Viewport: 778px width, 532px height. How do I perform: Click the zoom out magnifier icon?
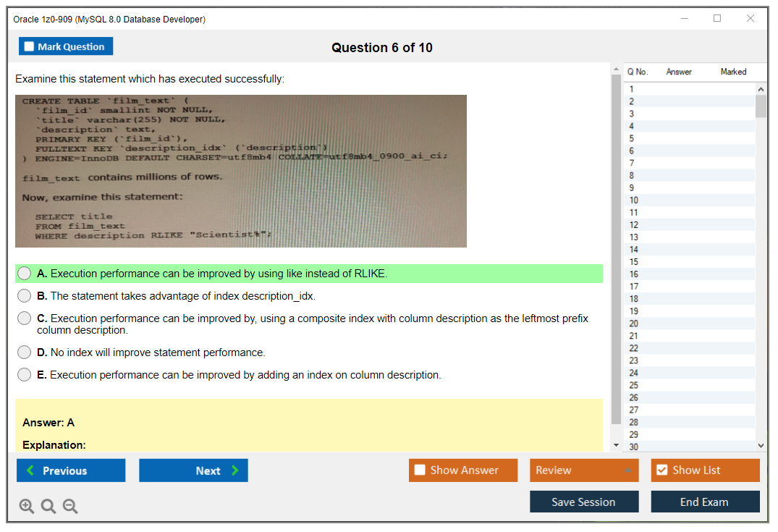(x=70, y=507)
